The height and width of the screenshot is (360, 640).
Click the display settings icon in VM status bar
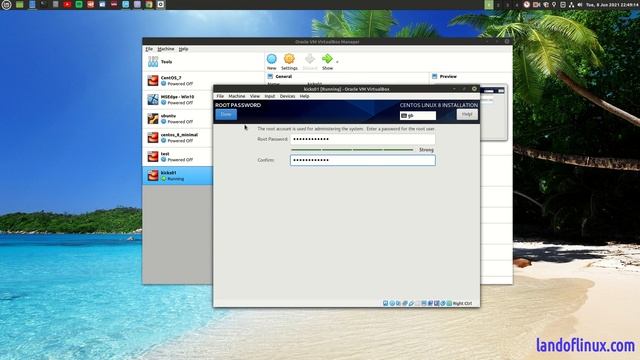click(424, 303)
